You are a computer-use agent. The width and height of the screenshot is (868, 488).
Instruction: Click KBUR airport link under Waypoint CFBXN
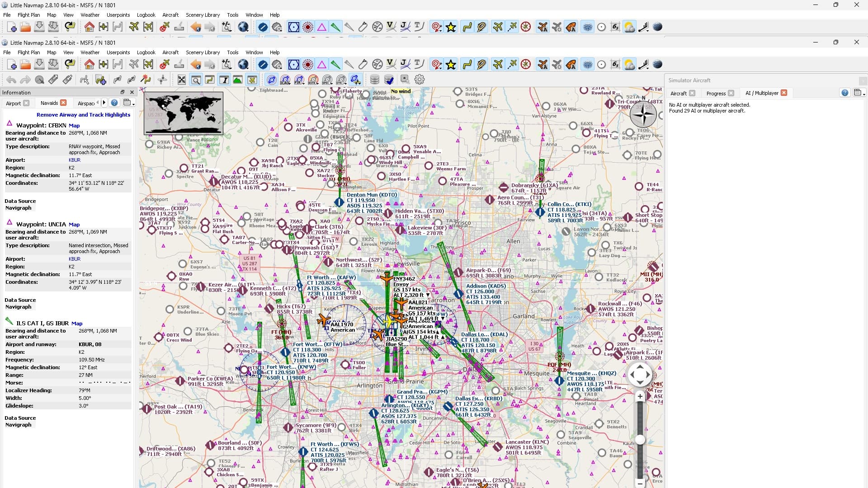point(75,160)
